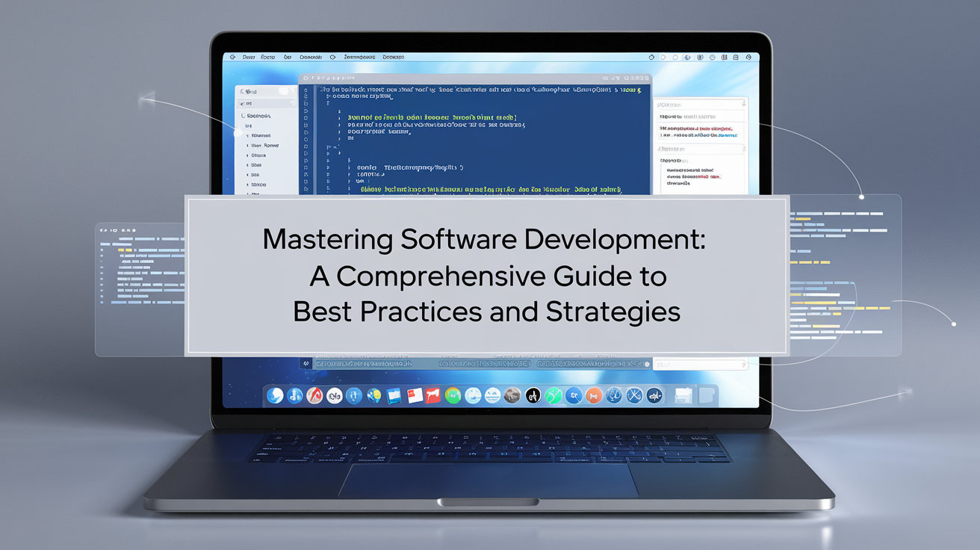
Task: Click the green circular dock icon beside the red square
Action: [453, 396]
